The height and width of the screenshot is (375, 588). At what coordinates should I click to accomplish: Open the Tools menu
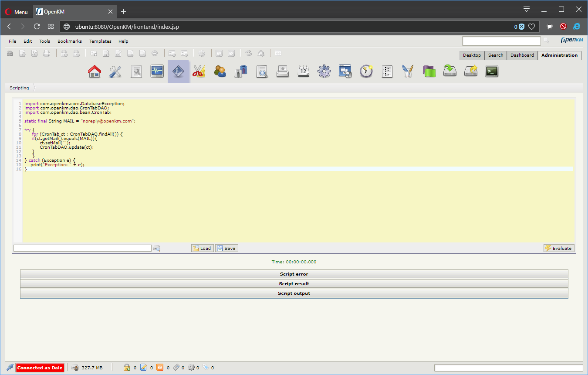click(44, 41)
